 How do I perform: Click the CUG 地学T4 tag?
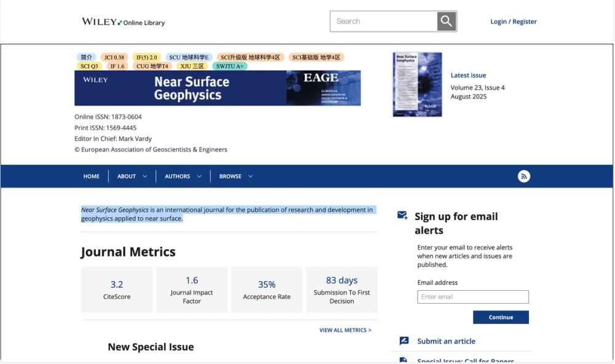(152, 66)
